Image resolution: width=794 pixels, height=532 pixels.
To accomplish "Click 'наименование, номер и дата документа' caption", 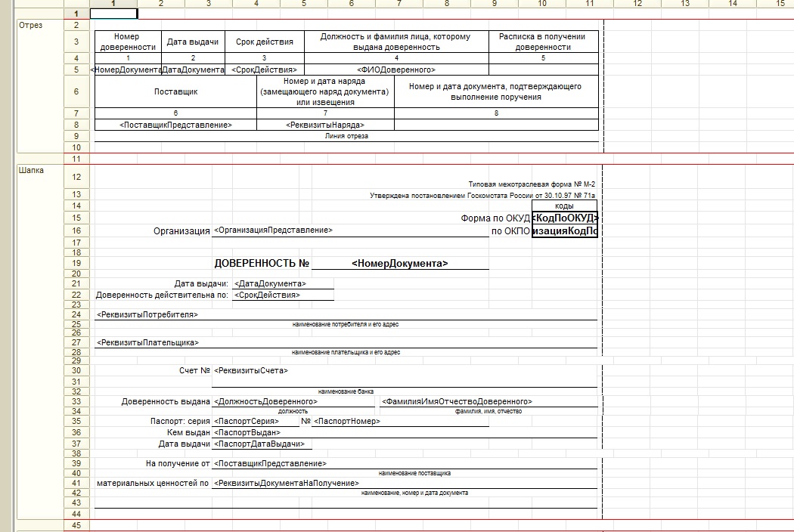I will tap(414, 493).
